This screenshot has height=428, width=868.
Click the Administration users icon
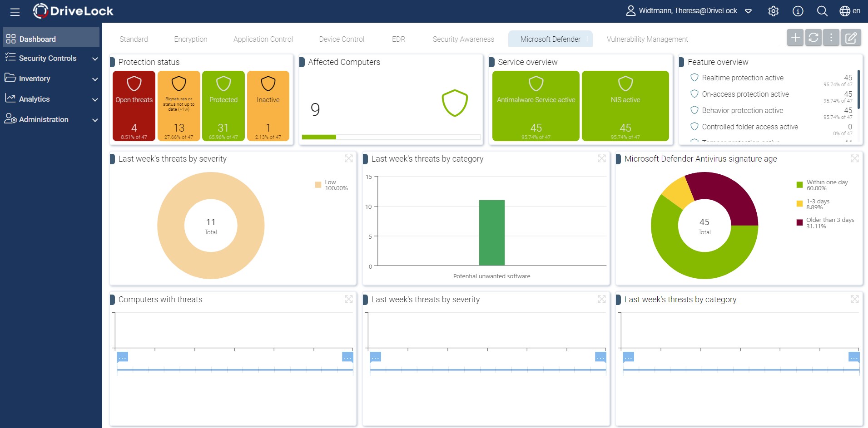(x=10, y=118)
